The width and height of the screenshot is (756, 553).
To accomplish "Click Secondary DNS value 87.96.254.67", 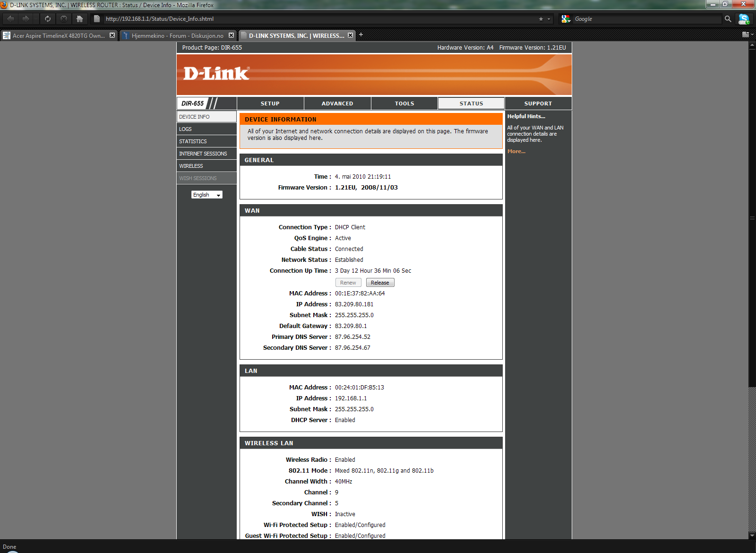I will coord(352,348).
